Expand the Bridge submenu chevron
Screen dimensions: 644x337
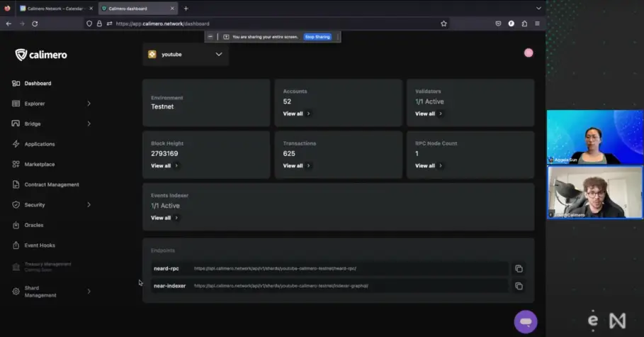(89, 123)
